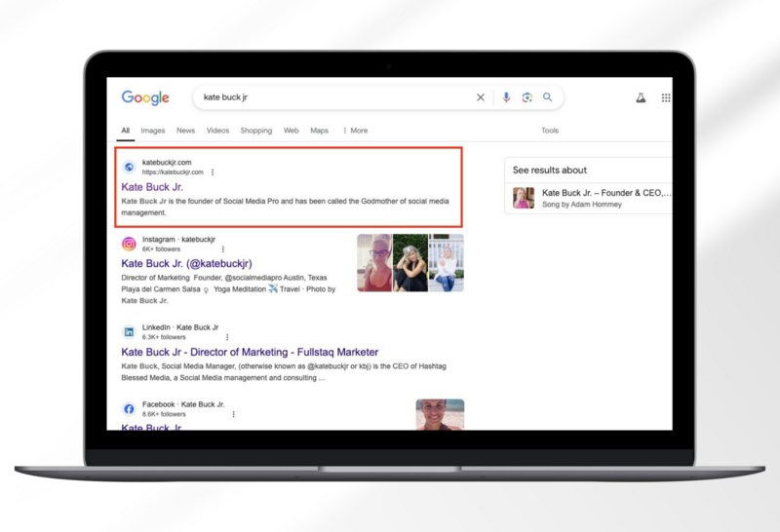Screen dimensions: 780x532
Task: Click the katebuckjr.com globe favicon
Action: (x=129, y=167)
